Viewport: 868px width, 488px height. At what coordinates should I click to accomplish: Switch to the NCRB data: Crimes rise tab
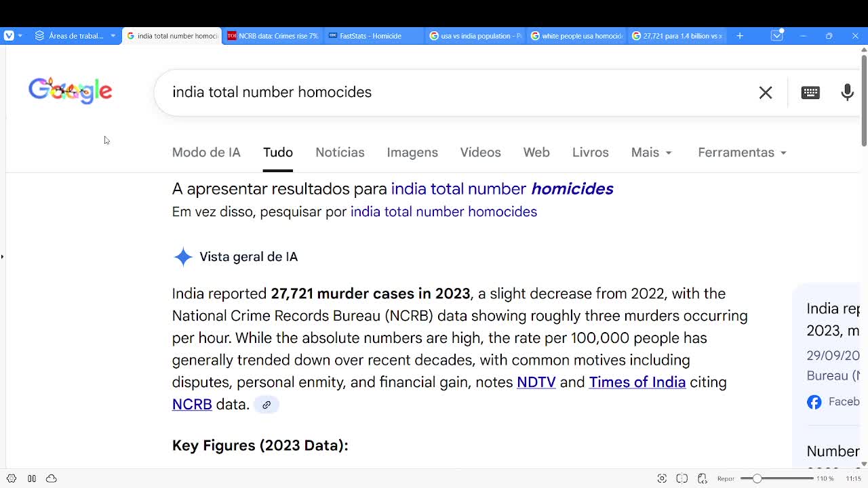tap(273, 36)
